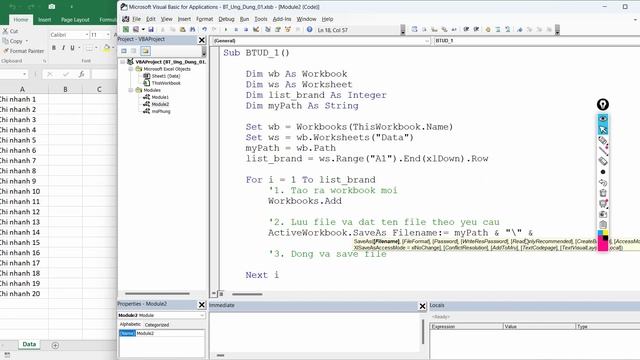Image resolution: width=640 pixels, height=360 pixels.
Task: Select ThisWorkbook in project tree
Action: [166, 83]
